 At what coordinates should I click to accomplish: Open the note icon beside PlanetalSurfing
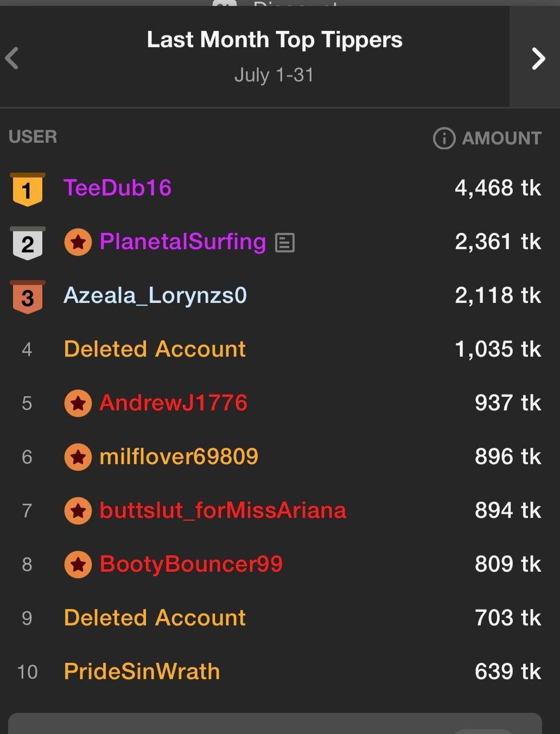[x=285, y=243]
